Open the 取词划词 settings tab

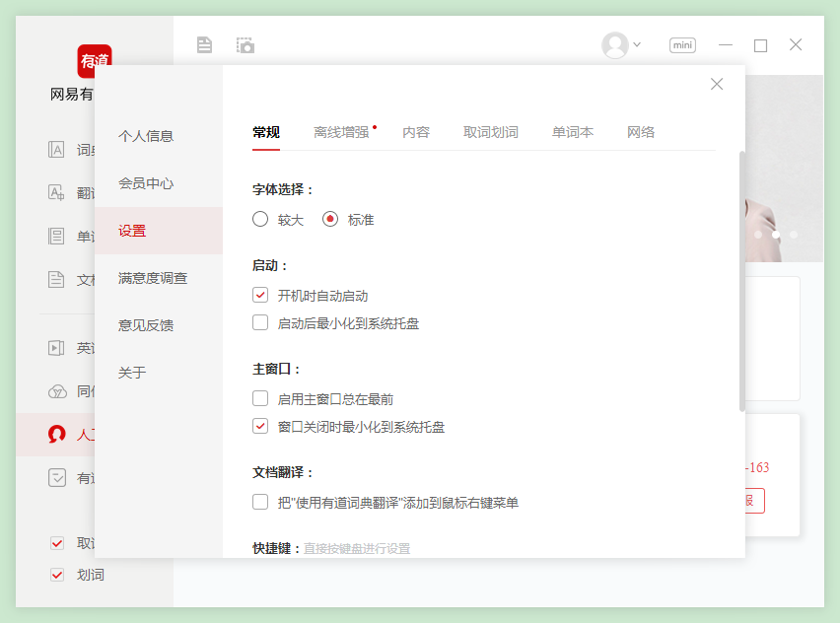click(x=491, y=131)
